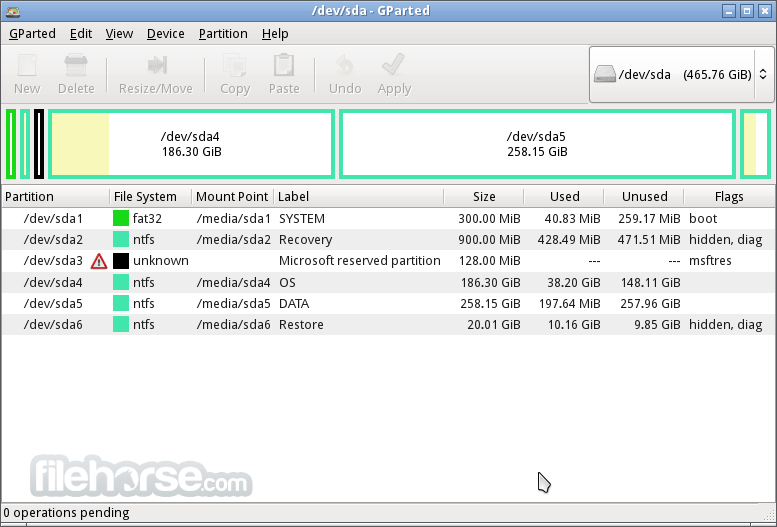777x527 pixels.
Task: Click the Flags column header
Action: pos(729,196)
